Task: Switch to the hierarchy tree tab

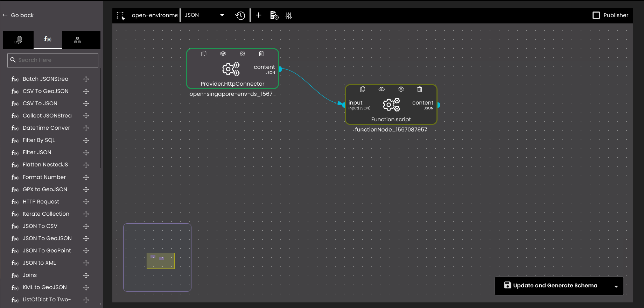Action: (77, 40)
